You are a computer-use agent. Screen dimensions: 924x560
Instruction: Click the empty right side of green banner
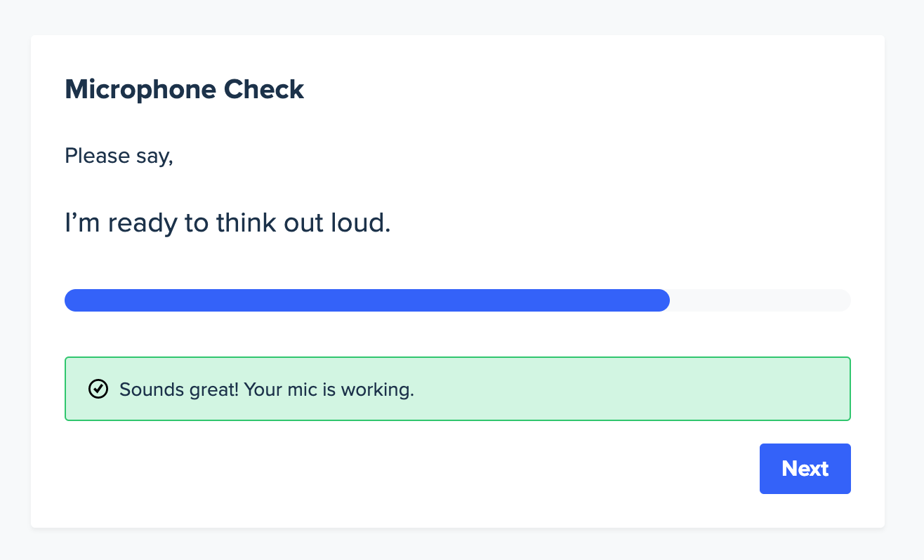click(x=632, y=389)
